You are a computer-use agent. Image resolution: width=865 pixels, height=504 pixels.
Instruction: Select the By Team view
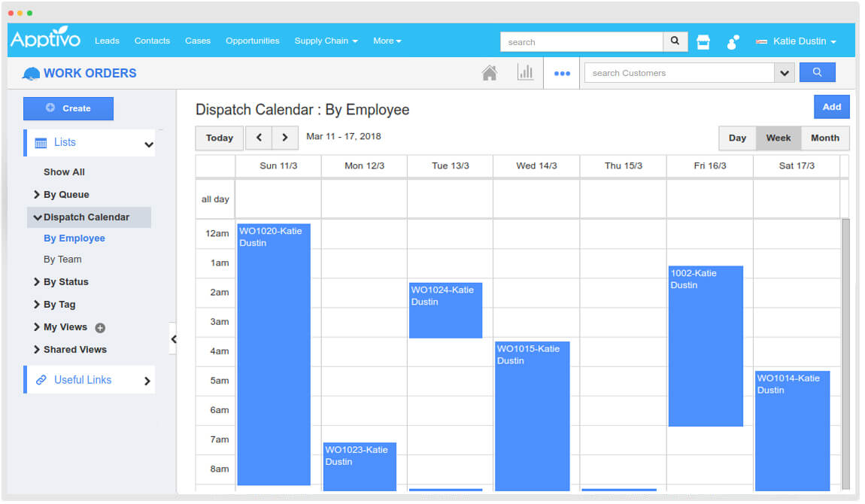(62, 259)
